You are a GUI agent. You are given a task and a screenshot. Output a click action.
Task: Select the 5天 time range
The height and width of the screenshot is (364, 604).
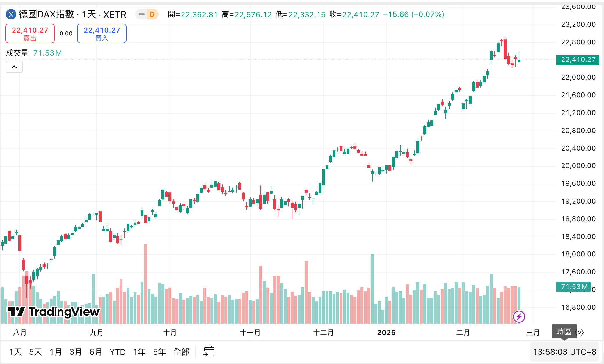click(x=35, y=352)
